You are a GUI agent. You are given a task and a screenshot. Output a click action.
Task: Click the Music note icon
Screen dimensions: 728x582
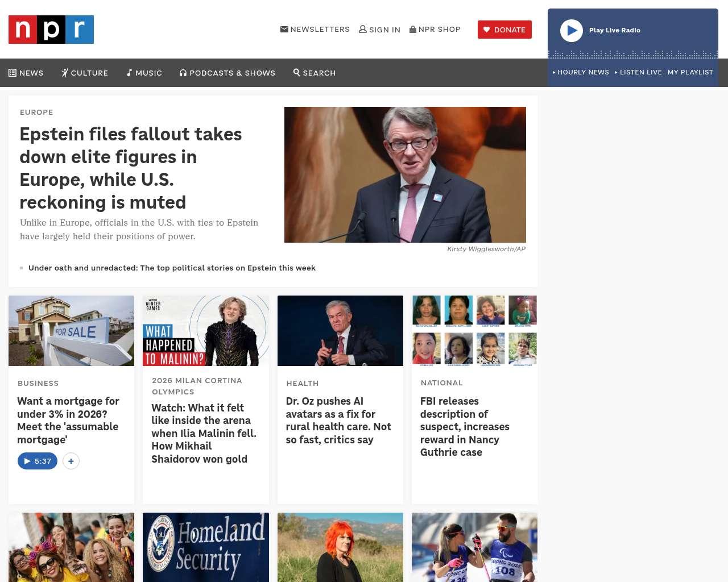[x=130, y=73]
